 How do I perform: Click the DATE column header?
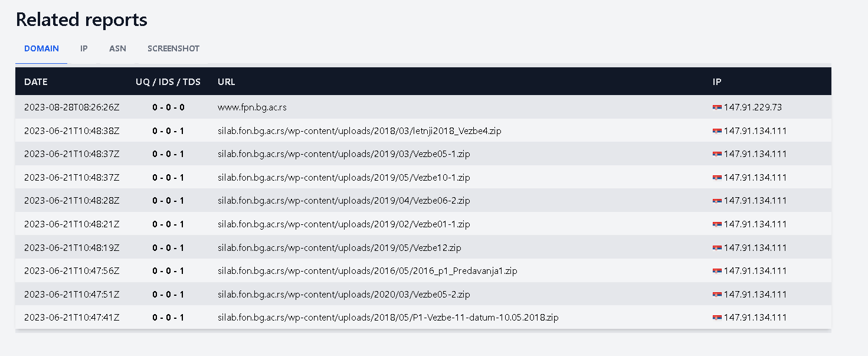click(36, 82)
